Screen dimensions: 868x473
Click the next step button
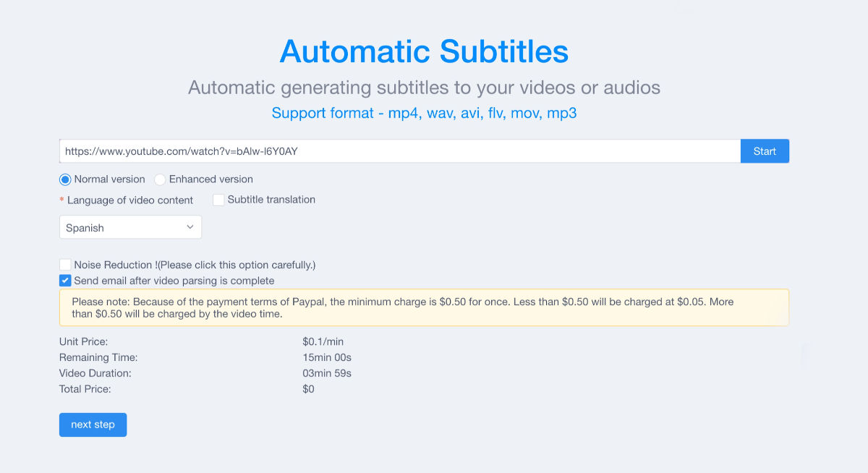click(x=93, y=425)
